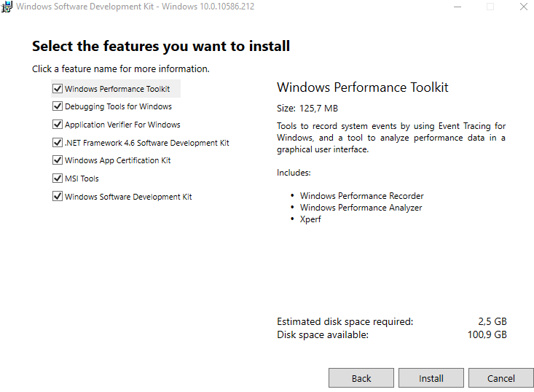534x392 pixels.
Task: Cancel the SDK installation
Action: point(501,377)
